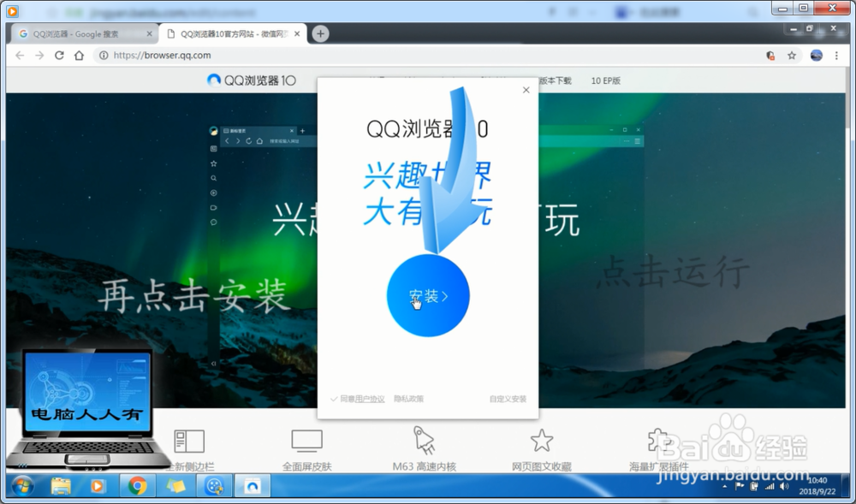Click the network signal tray icon
The width and height of the screenshot is (856, 504).
(770, 486)
